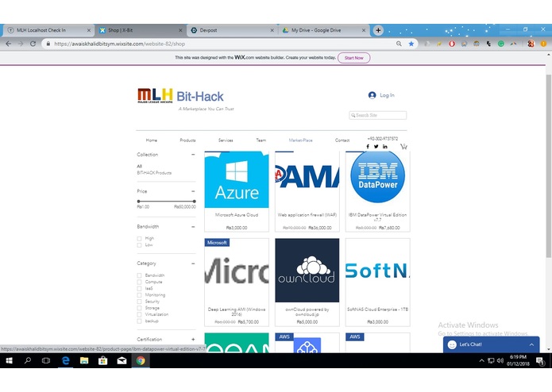Open the Services menu item
The height and width of the screenshot is (392, 552).
(226, 140)
